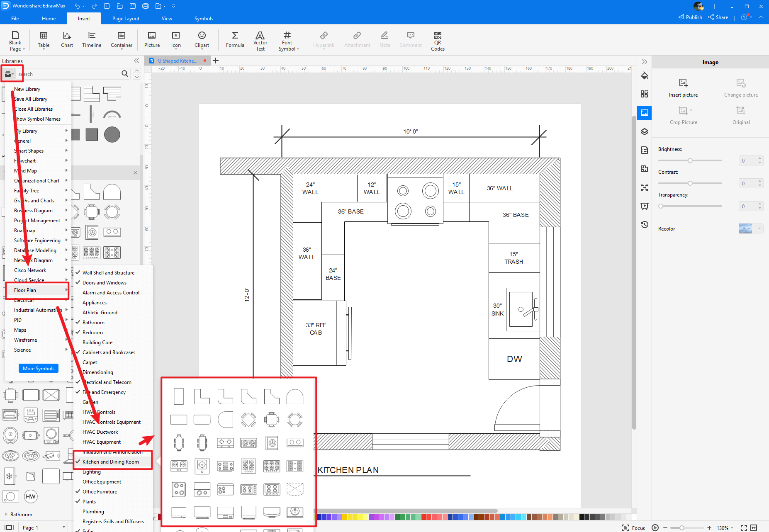Uncheck the Appliances symbol library

95,302
